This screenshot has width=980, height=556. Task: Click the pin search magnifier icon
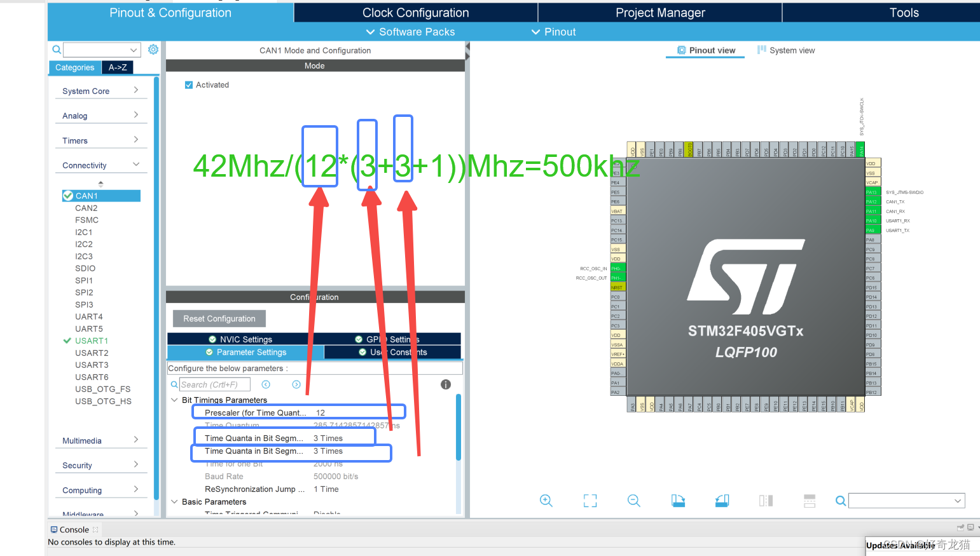coord(841,501)
